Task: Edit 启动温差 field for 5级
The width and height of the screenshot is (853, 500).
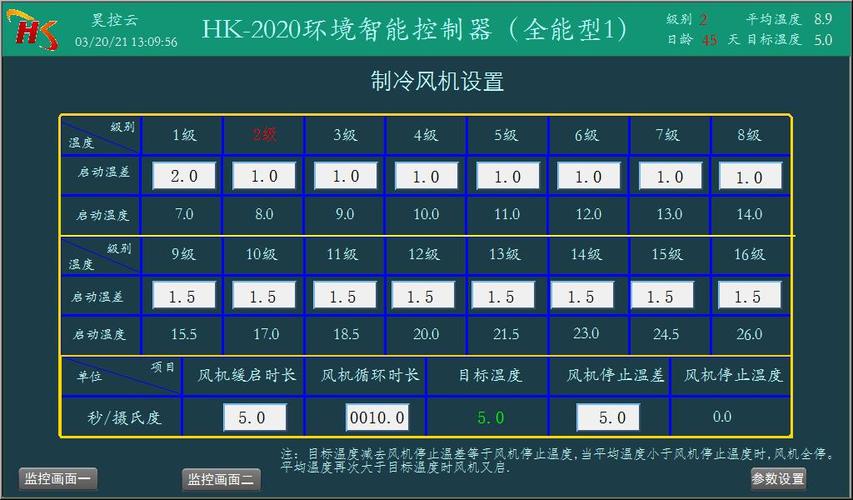Action: 508,176
